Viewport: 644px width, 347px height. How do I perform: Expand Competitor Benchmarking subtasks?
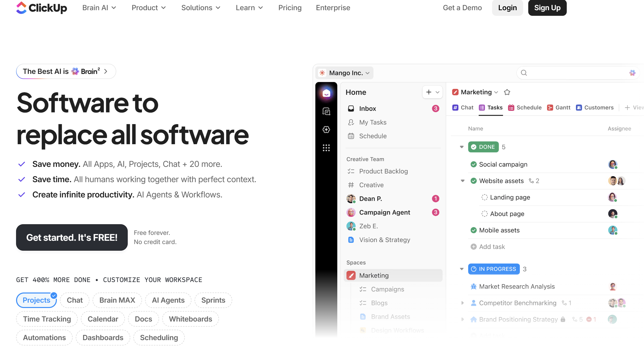click(x=463, y=303)
